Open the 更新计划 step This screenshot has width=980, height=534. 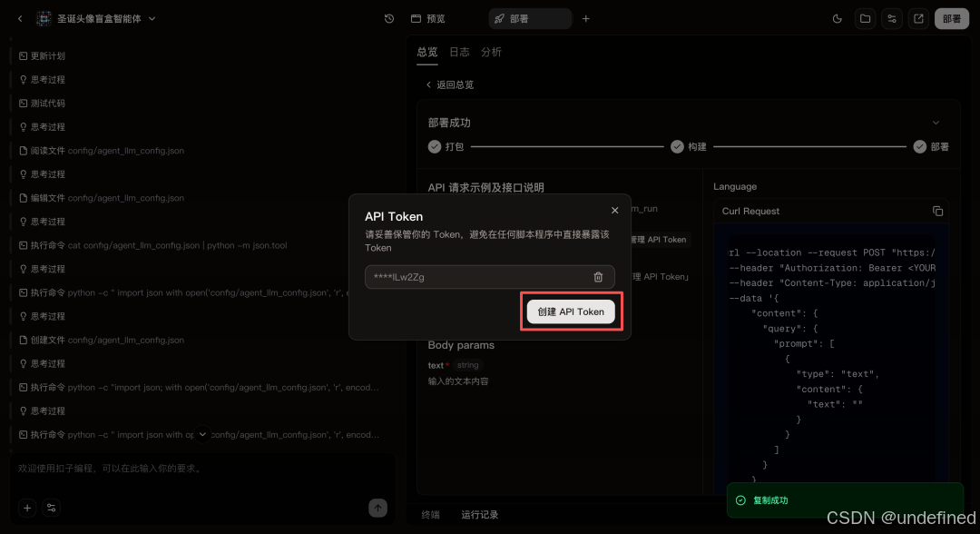[42, 56]
